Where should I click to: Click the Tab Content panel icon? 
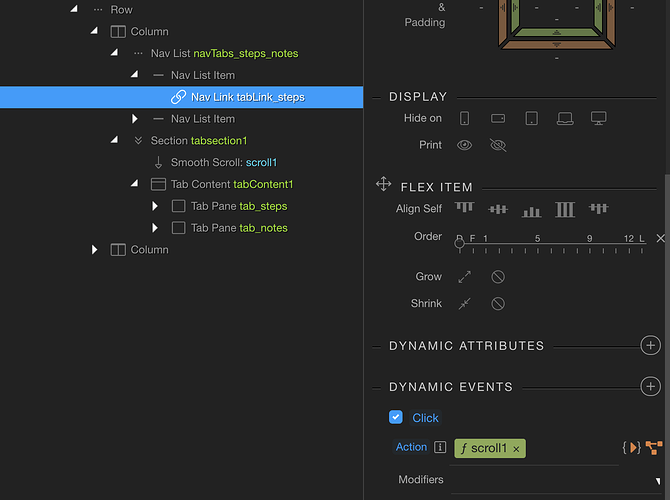coord(158,184)
